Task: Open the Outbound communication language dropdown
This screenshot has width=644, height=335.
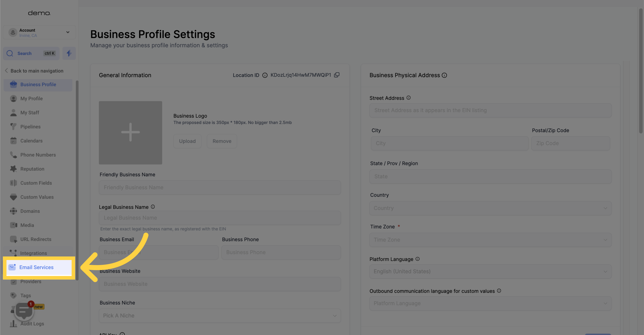Action: point(490,303)
